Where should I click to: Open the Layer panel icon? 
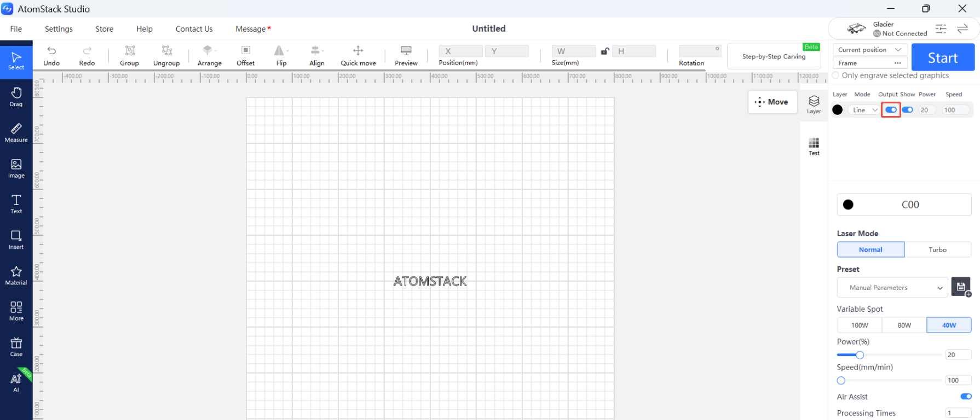(814, 104)
